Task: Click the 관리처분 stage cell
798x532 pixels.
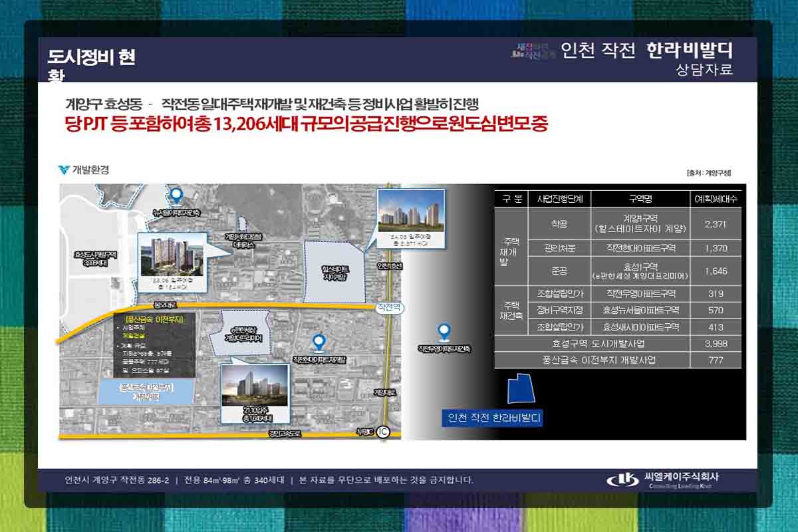Action: (x=559, y=248)
